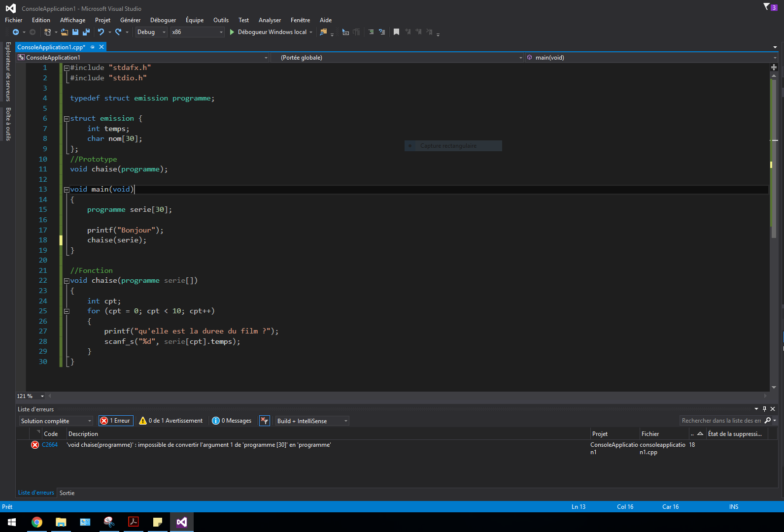The height and width of the screenshot is (532, 784).
Task: Open the Fichier menu
Action: (14, 20)
